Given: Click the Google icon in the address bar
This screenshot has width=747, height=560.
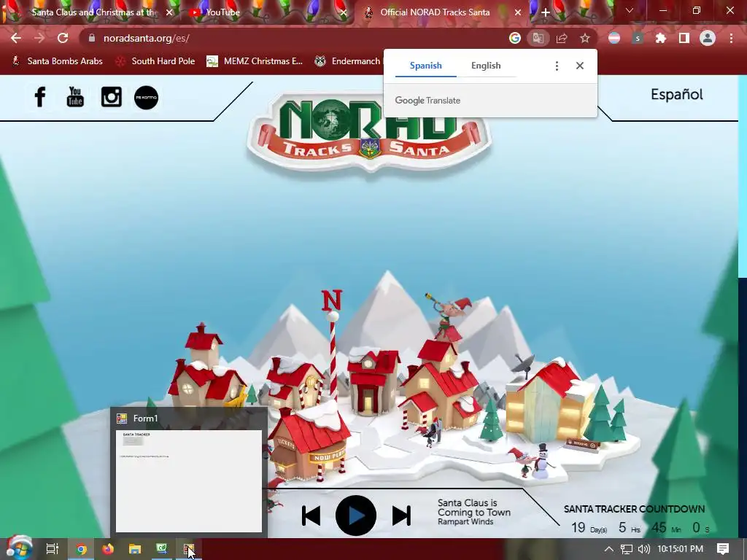Looking at the screenshot, I should tap(514, 38).
